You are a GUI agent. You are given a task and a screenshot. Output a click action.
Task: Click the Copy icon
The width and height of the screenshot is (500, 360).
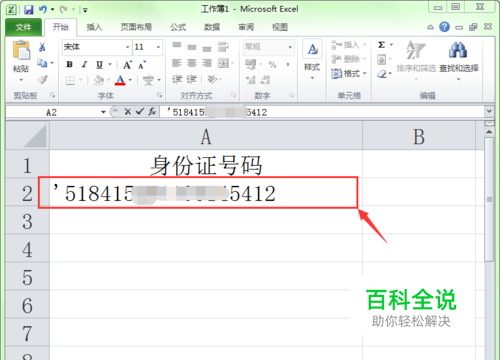42,63
